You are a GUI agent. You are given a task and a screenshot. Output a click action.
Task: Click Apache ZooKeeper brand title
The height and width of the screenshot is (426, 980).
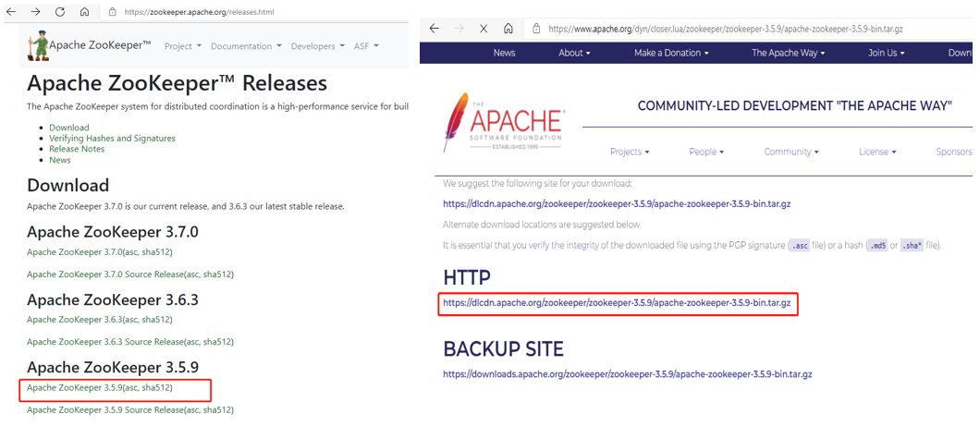100,45
